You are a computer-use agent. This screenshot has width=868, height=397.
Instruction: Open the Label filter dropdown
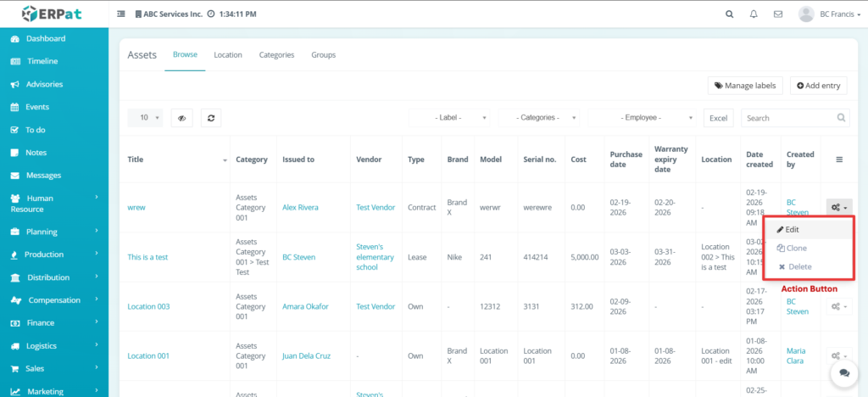[449, 118]
